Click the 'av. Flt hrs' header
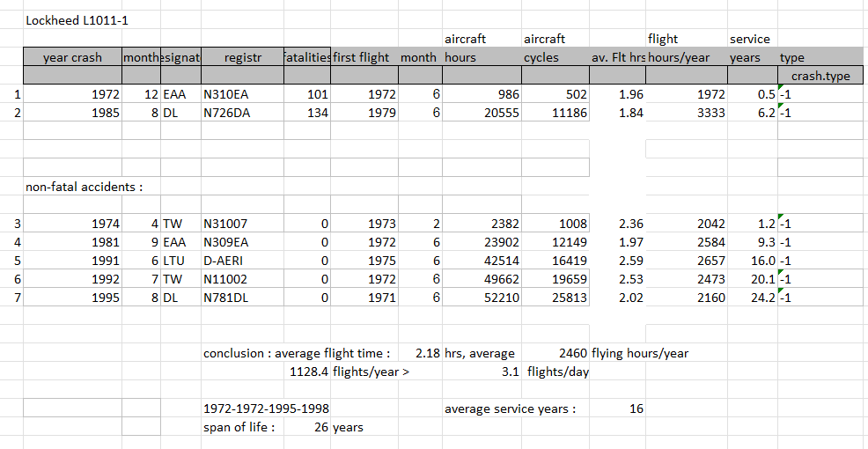This screenshot has width=868, height=449. pos(617,57)
